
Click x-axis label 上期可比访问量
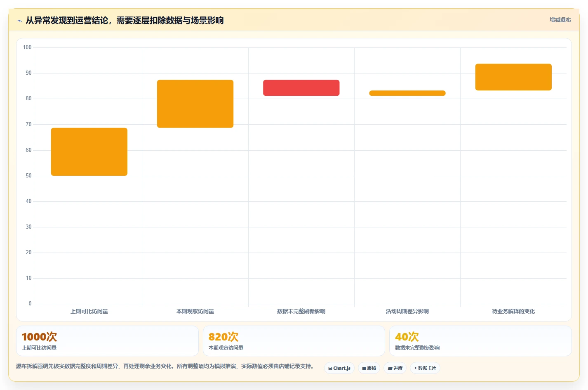tap(89, 311)
